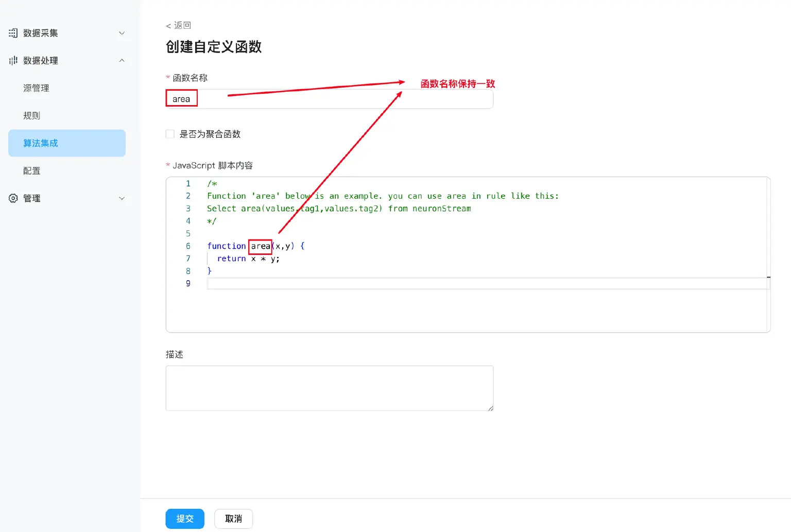
Task: Click the 数据处理 sliders icon
Action: [13, 60]
